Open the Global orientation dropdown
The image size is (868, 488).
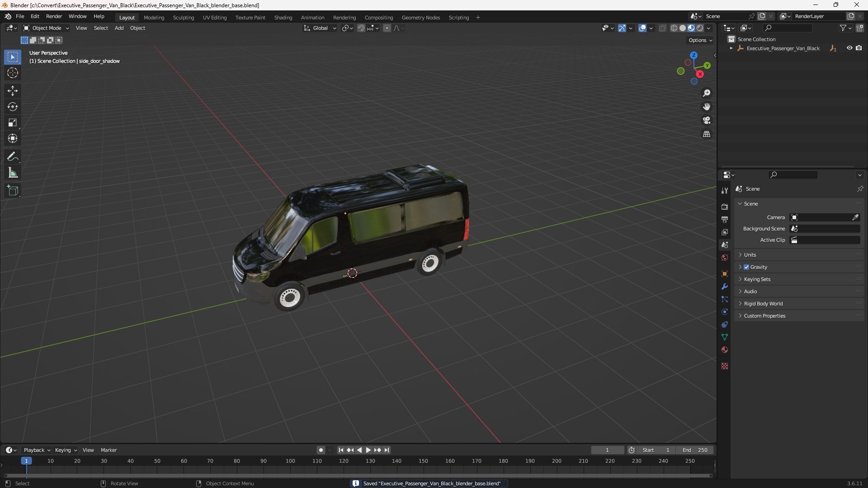point(320,28)
